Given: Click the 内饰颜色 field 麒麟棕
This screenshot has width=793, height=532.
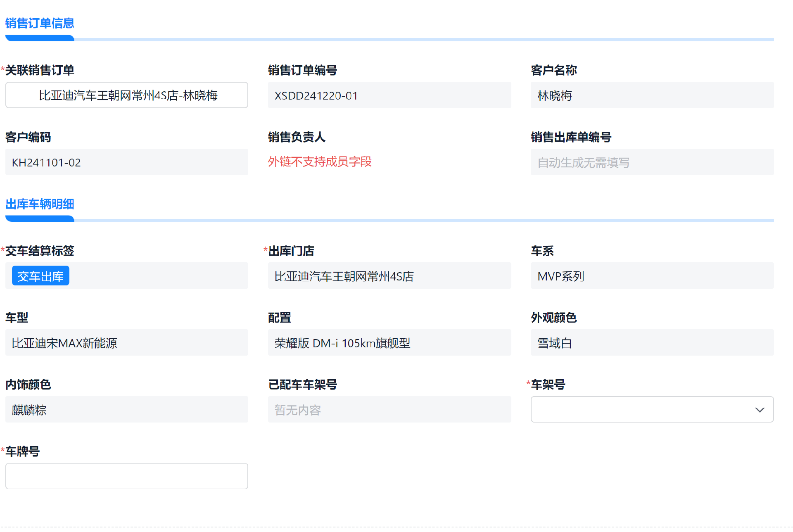Looking at the screenshot, I should click(x=127, y=410).
